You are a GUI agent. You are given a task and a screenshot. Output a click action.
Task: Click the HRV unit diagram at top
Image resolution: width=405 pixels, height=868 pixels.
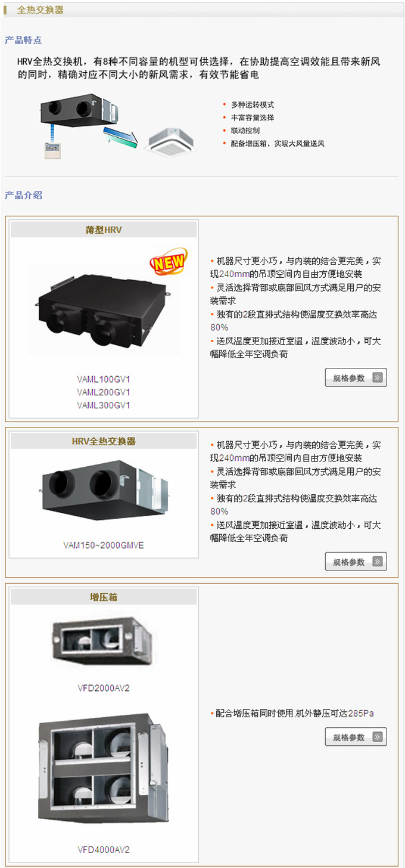77,110
